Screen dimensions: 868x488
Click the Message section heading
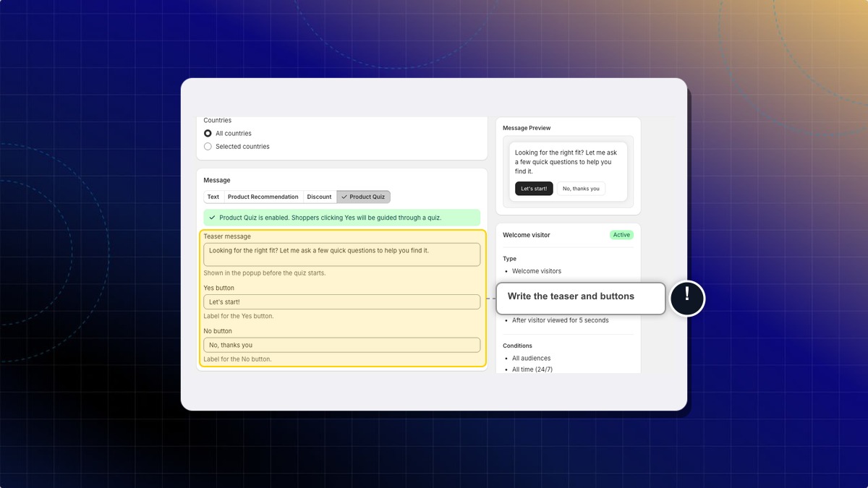217,180
